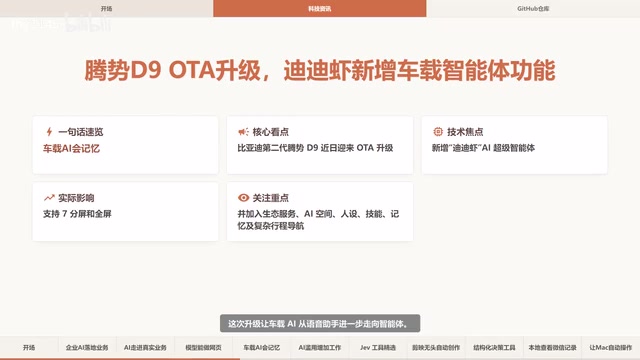Click the 关注重点 card heading
The image size is (640, 360).
[x=271, y=198]
